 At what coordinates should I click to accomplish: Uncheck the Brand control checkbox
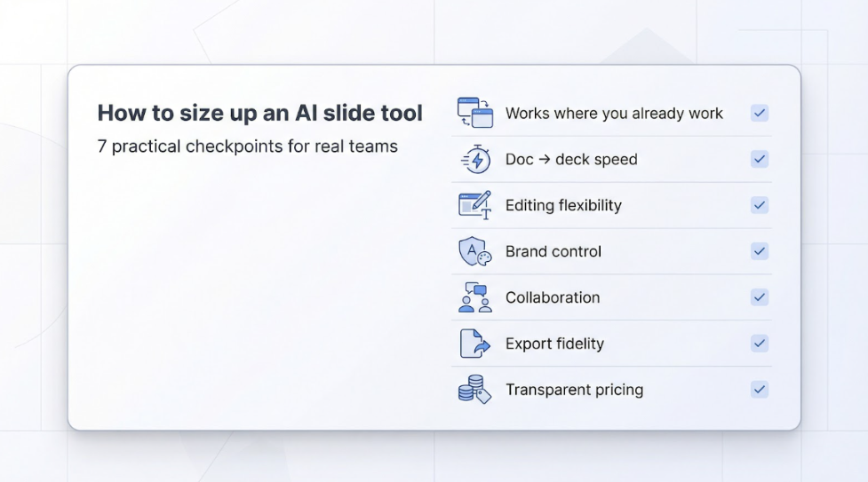(760, 251)
